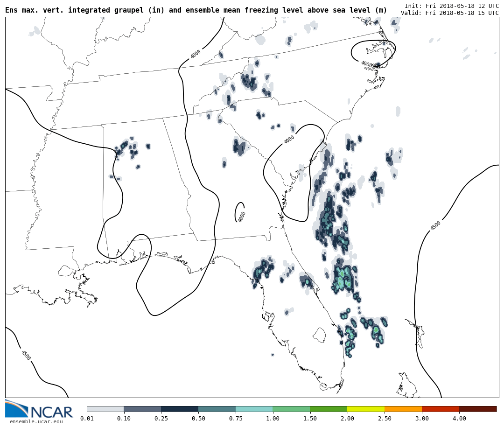Click the teal 0.50–0.75 colorbar segment
The width and height of the screenshot is (504, 427).
pyautogui.click(x=217, y=409)
